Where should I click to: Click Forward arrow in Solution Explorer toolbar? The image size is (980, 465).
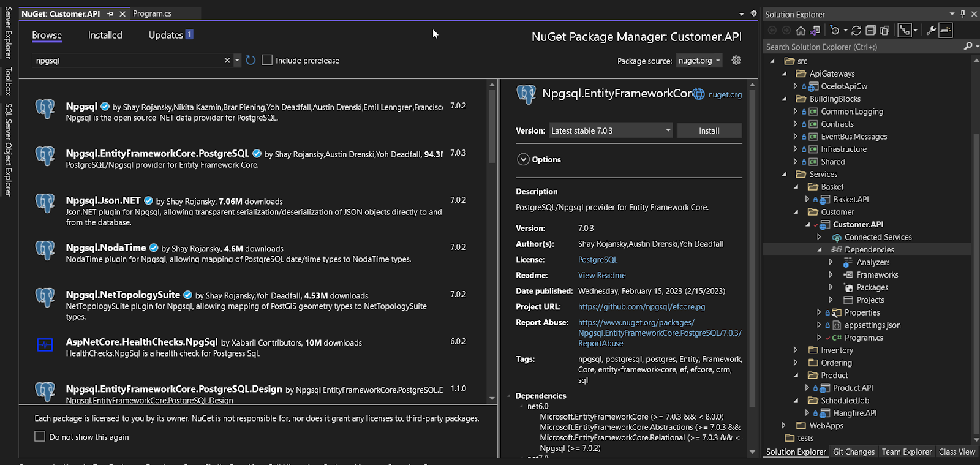point(786,30)
